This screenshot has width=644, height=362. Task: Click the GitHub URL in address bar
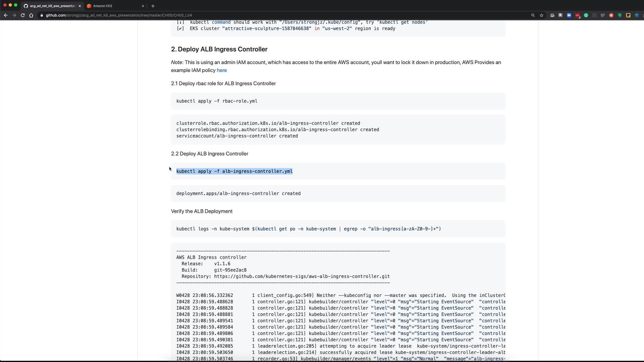pos(119,15)
